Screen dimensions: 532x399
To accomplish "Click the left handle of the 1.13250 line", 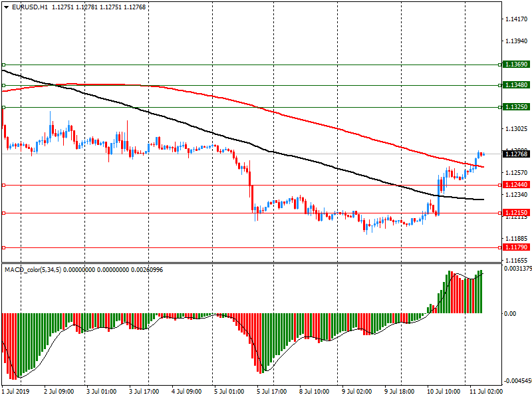I will click(x=4, y=107).
